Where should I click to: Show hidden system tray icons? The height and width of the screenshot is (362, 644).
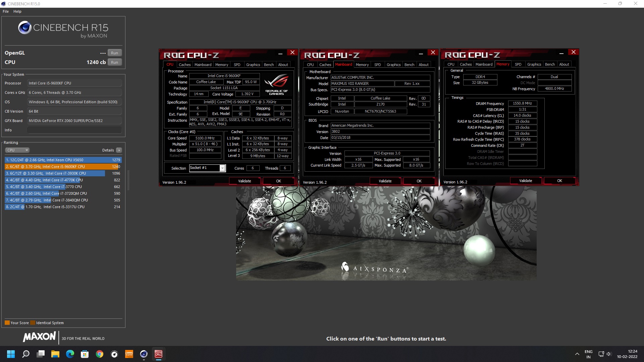(577, 354)
